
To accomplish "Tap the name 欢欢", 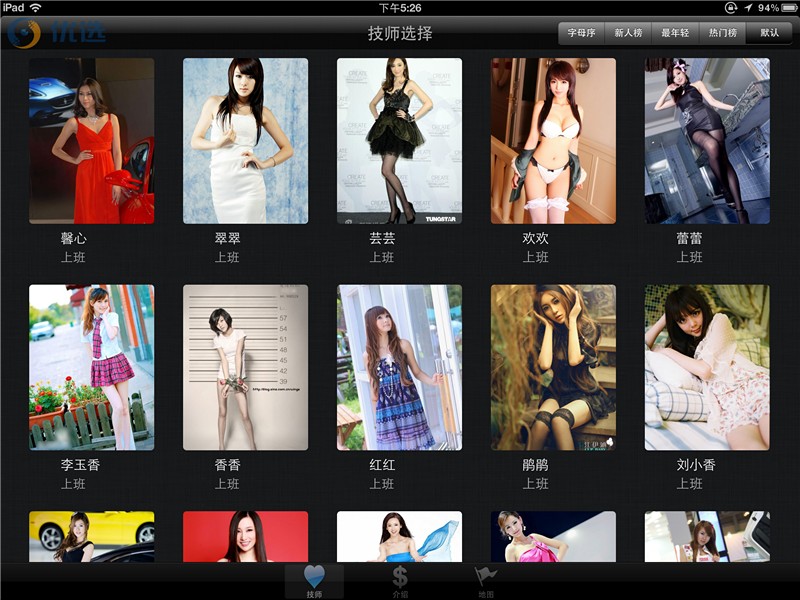I will pos(535,238).
